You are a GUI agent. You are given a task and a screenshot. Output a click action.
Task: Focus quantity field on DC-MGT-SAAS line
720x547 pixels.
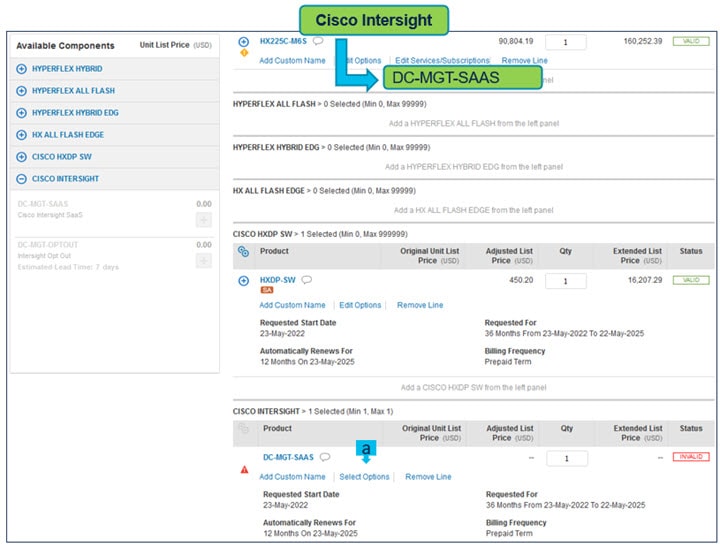pos(565,458)
